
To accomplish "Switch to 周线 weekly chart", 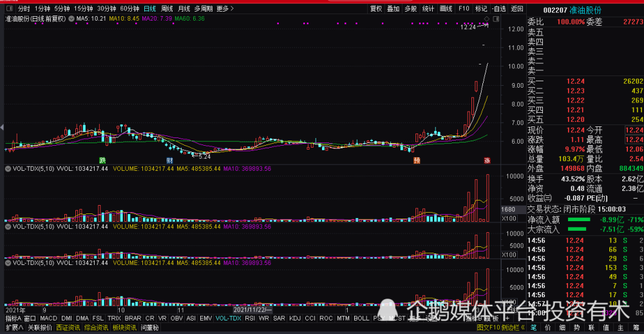I will (x=167, y=8).
